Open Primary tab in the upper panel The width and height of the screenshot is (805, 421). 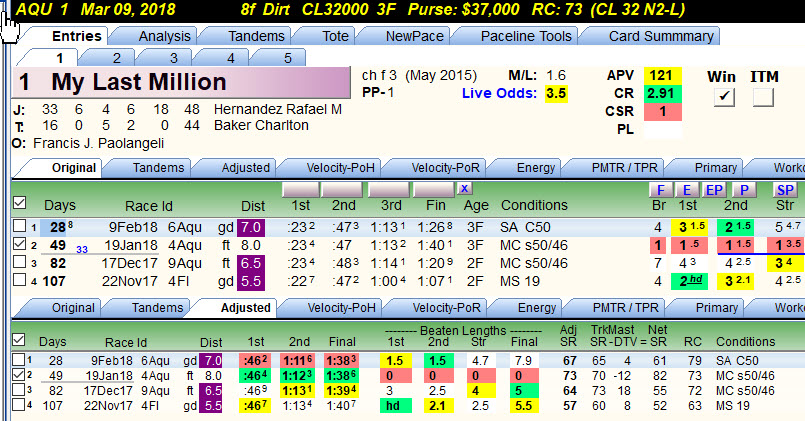(x=716, y=168)
